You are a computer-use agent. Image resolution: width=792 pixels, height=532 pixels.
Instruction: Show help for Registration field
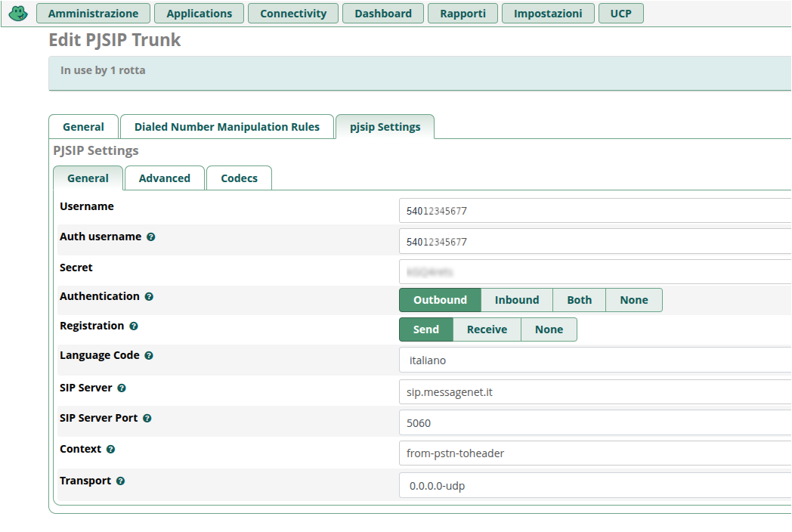coord(133,326)
